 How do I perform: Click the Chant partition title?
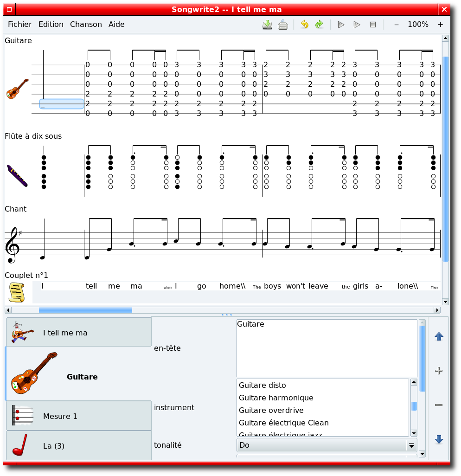click(x=15, y=209)
